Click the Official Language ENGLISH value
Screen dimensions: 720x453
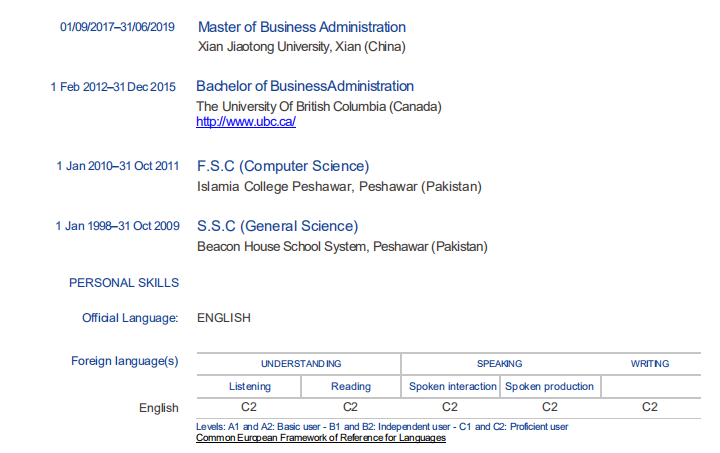pos(224,318)
